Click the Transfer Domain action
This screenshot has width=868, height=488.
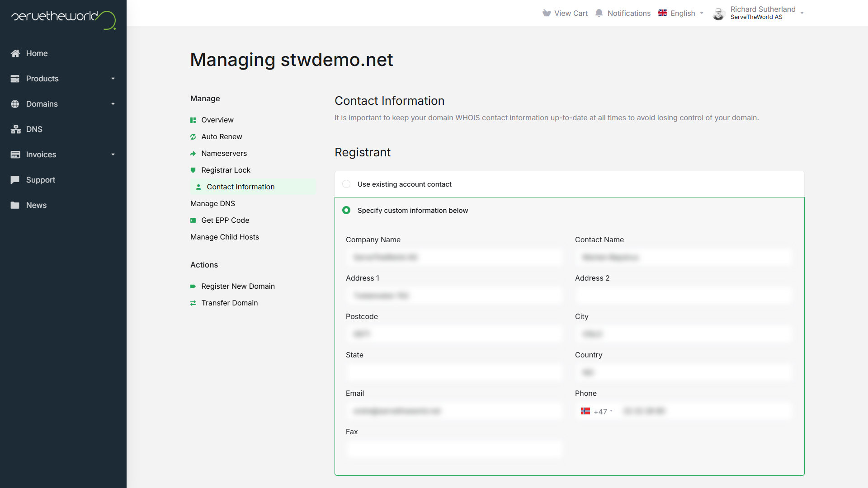(x=229, y=303)
